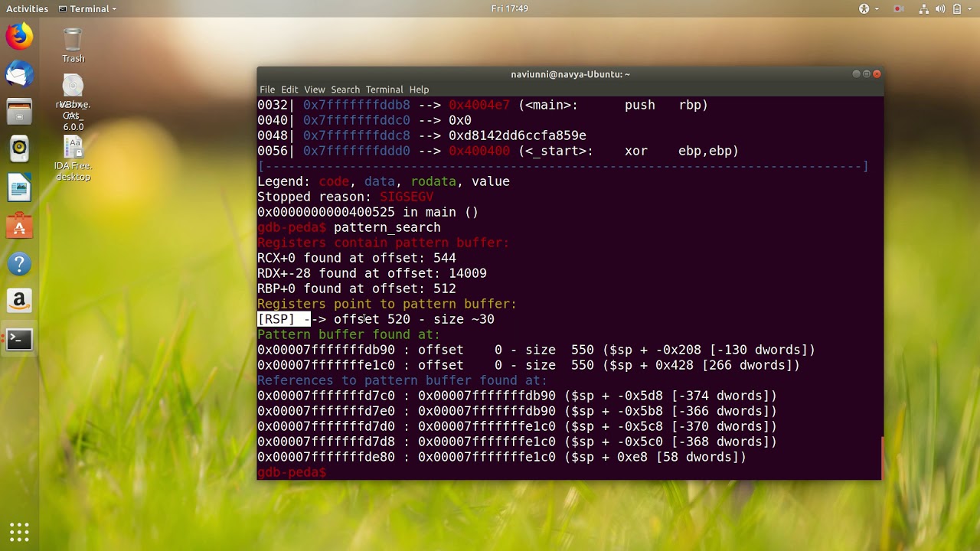Open the Terminal app menu in top bar
This screenshot has height=551, width=980.
tap(87, 8)
